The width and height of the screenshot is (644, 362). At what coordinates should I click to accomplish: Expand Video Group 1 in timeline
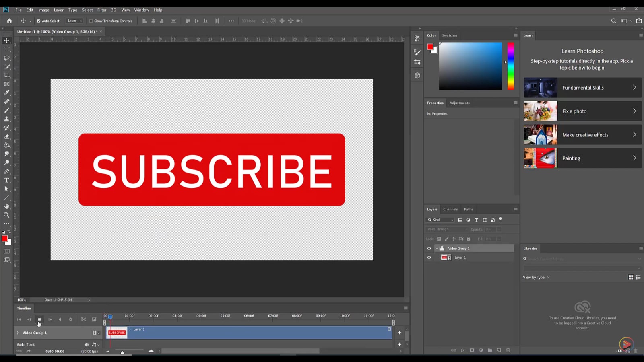[x=18, y=333]
